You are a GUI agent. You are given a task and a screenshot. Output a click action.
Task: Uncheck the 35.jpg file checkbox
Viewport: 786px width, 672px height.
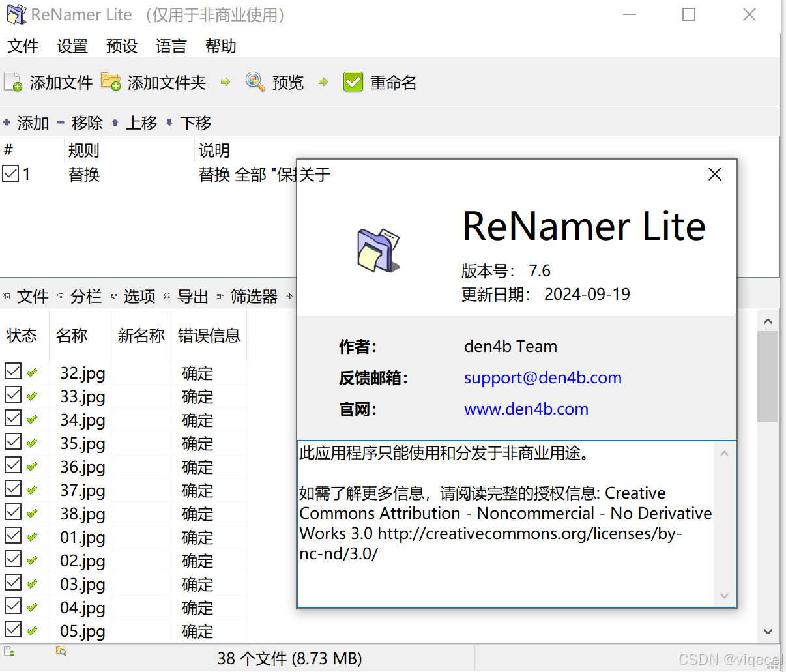click(x=13, y=442)
